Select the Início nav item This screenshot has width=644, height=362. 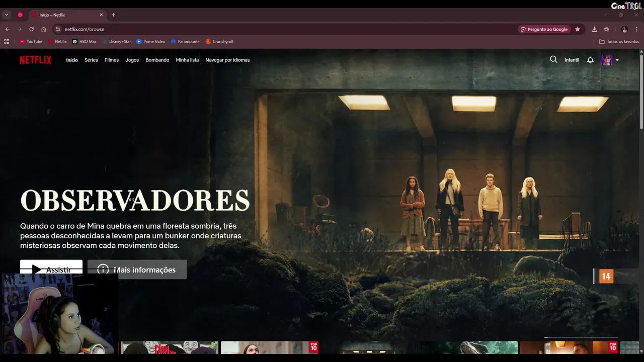pos(72,60)
